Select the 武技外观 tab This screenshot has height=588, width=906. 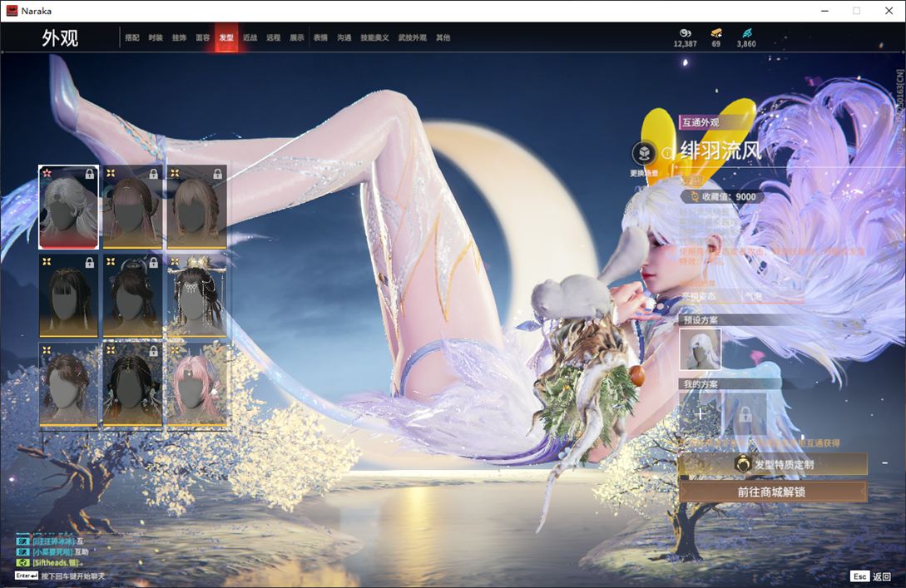click(412, 38)
